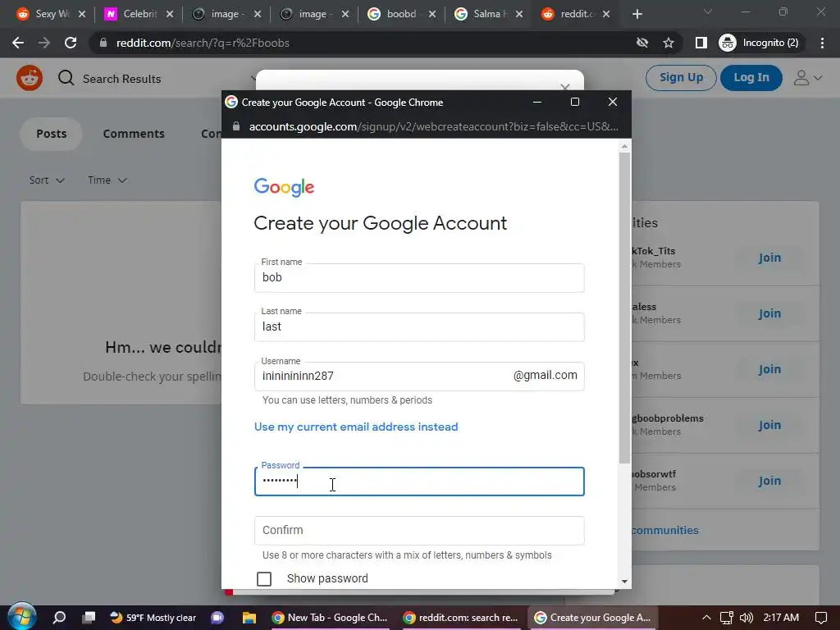The width and height of the screenshot is (840, 630).
Task: Reload the Reddit page
Action: click(71, 43)
